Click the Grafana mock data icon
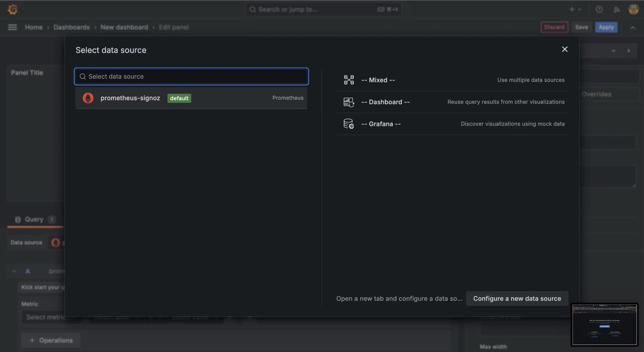This screenshot has height=352, width=644. [349, 124]
